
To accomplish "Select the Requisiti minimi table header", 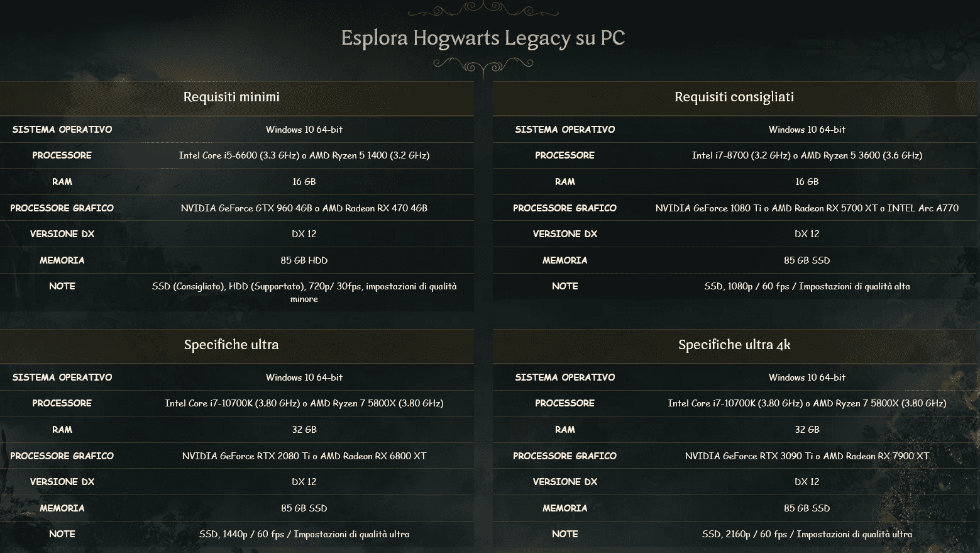I will [x=237, y=98].
